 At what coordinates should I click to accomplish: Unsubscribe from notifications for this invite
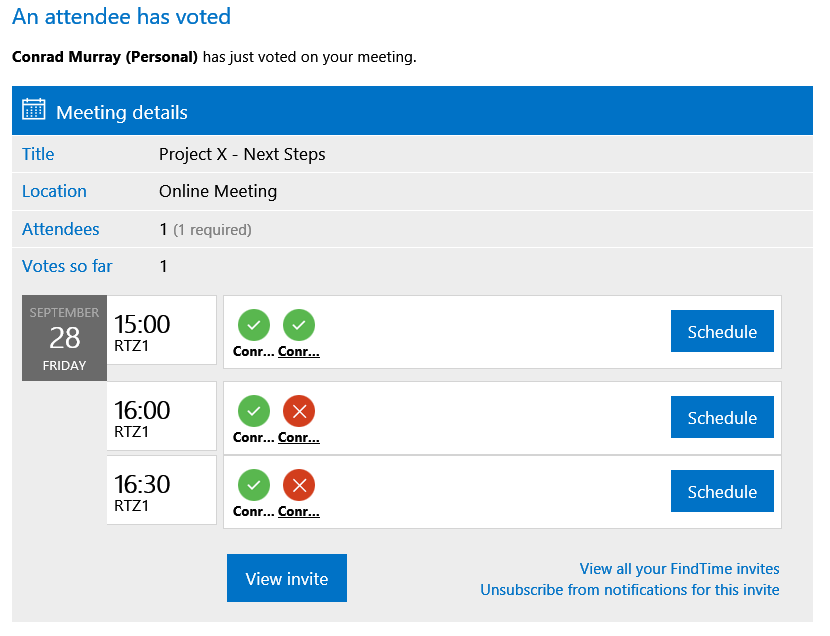(629, 589)
